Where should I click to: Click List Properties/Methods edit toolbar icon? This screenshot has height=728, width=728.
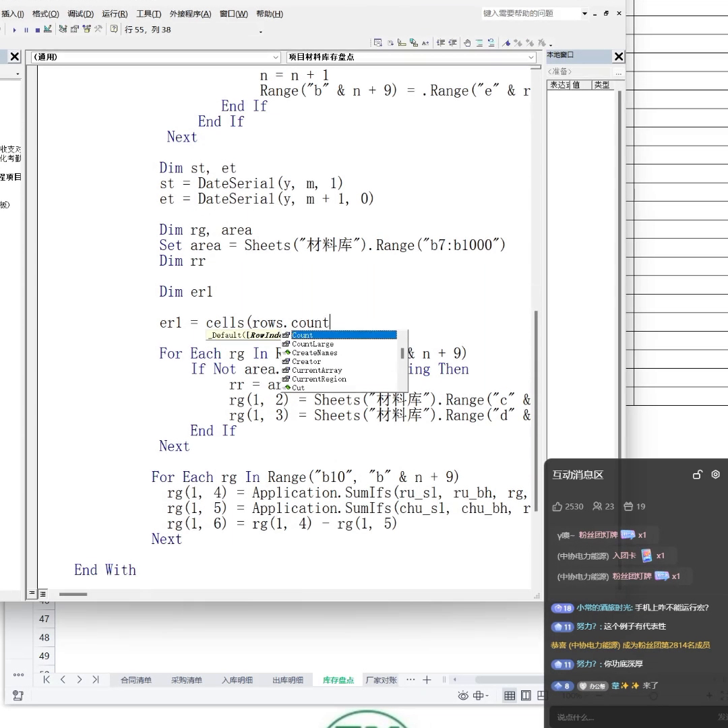[378, 42]
